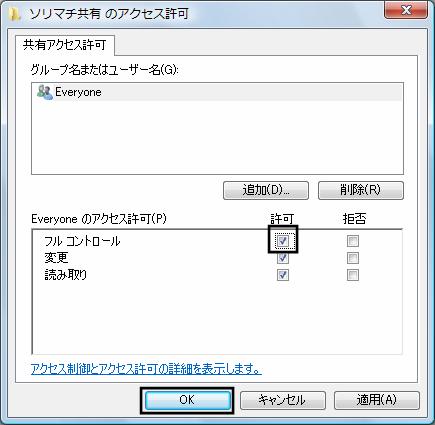Click the 追加(D)... button
435x425 pixels.
click(x=266, y=190)
